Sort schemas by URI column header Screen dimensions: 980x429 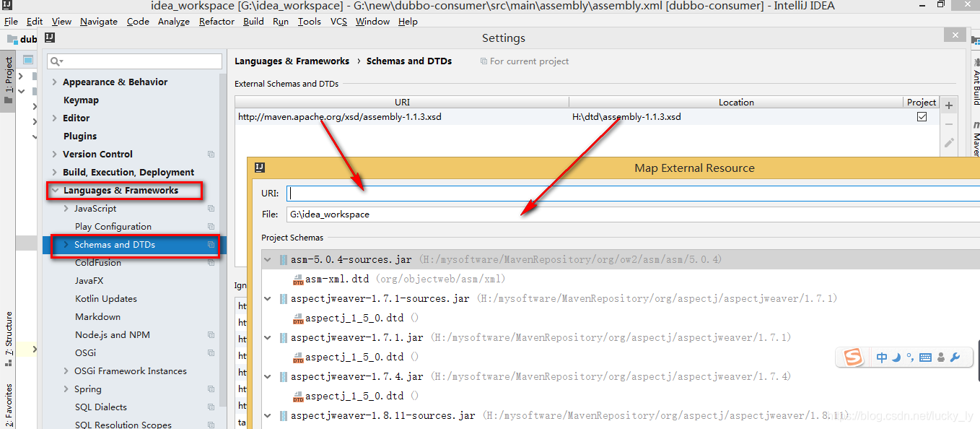[x=402, y=103]
